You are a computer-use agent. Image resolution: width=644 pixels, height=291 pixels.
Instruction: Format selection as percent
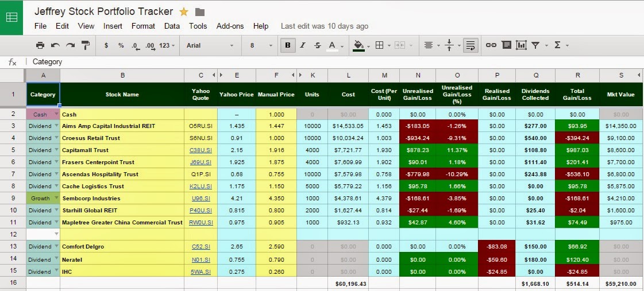(121, 45)
